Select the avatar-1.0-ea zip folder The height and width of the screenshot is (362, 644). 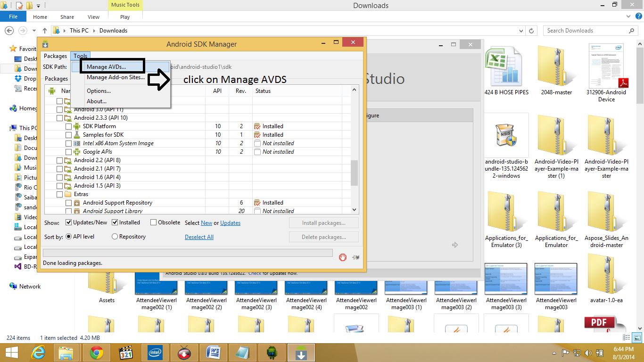pyautogui.click(x=606, y=274)
